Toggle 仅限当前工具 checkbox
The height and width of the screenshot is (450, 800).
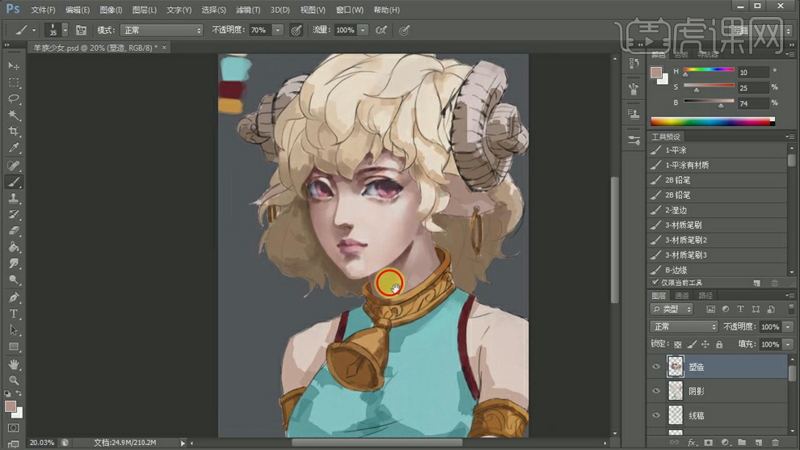point(655,282)
